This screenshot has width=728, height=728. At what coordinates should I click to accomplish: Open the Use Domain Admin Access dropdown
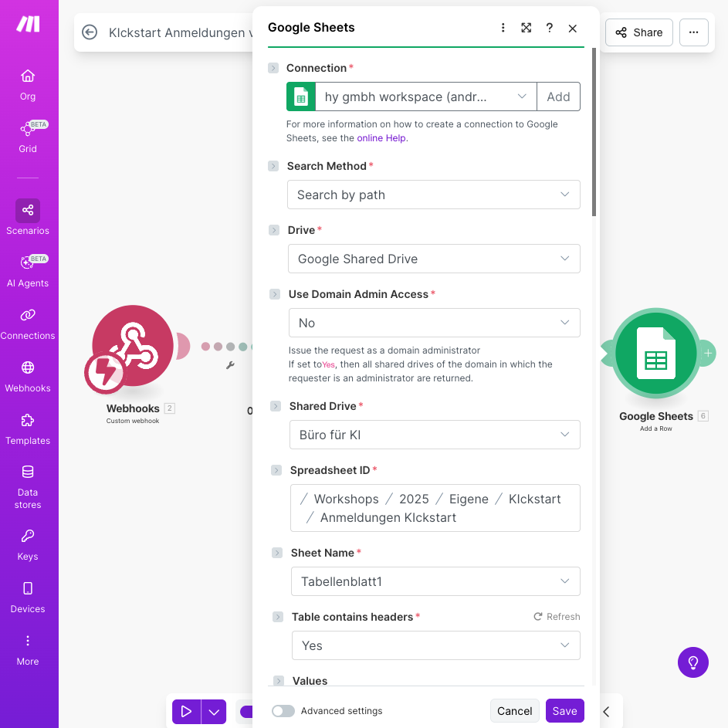pos(435,323)
